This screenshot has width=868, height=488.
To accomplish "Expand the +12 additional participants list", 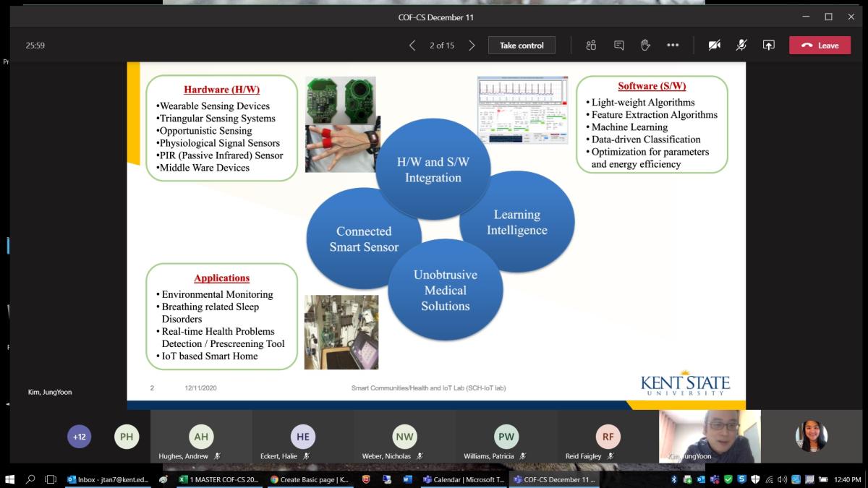I will point(79,437).
